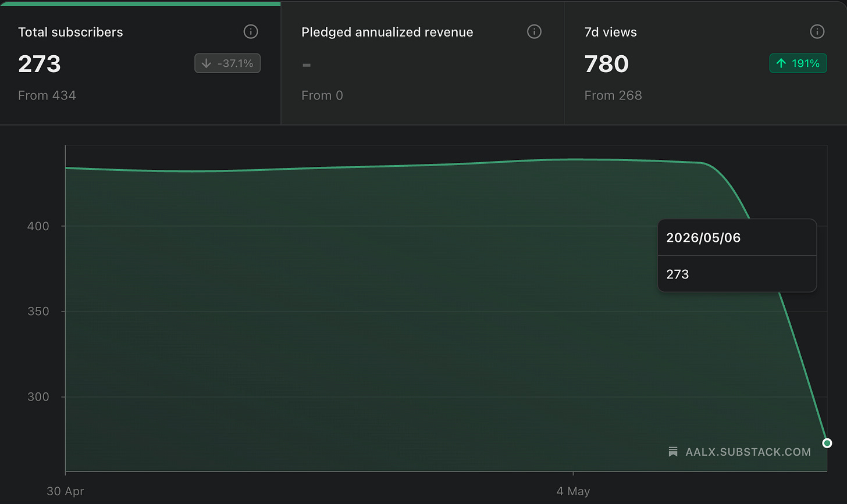Image resolution: width=847 pixels, height=504 pixels.
Task: Click the green 191% change badge
Action: 798,63
